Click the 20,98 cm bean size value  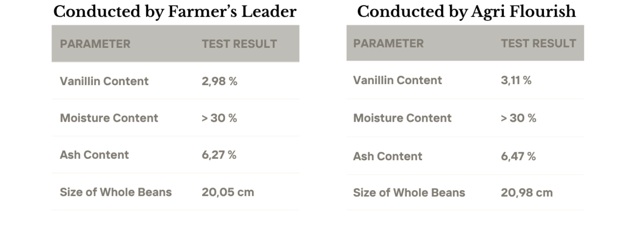[x=526, y=193]
